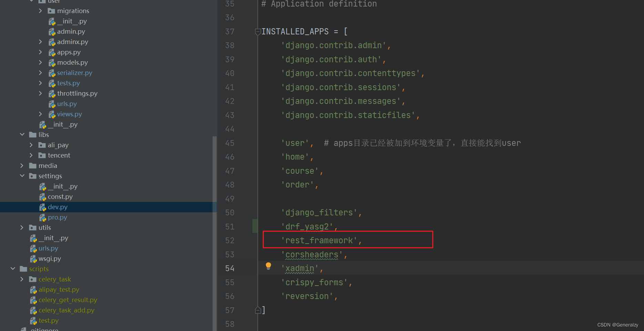Click the serializer.py Python file icon
The height and width of the screenshot is (331, 644).
(x=52, y=73)
